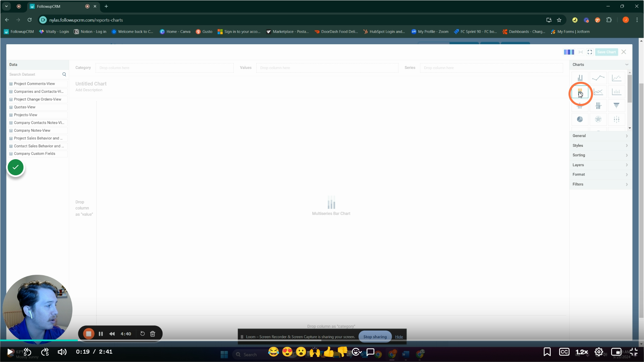Restart the Loom recording
Image resolution: width=644 pixels, height=362 pixels.
[142, 334]
